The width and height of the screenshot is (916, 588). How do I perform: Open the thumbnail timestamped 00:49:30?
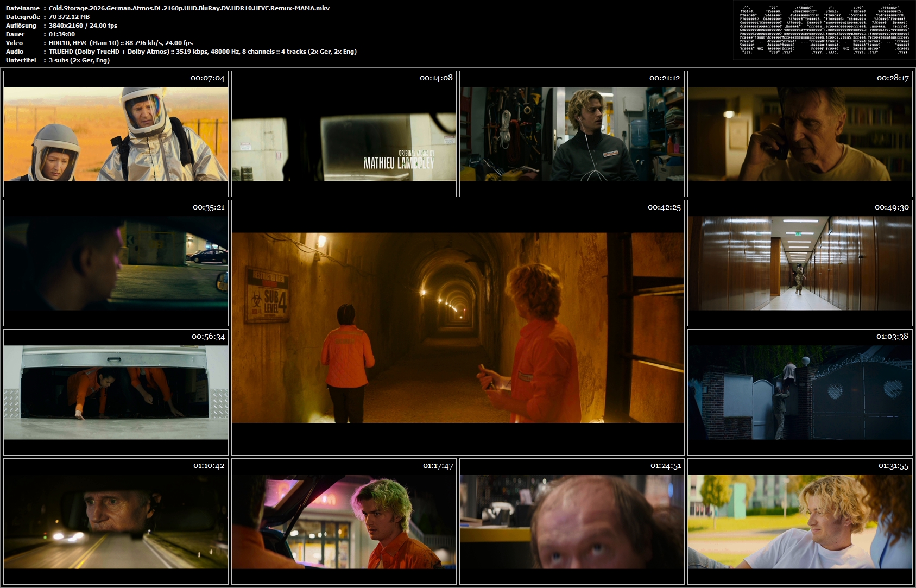click(800, 263)
